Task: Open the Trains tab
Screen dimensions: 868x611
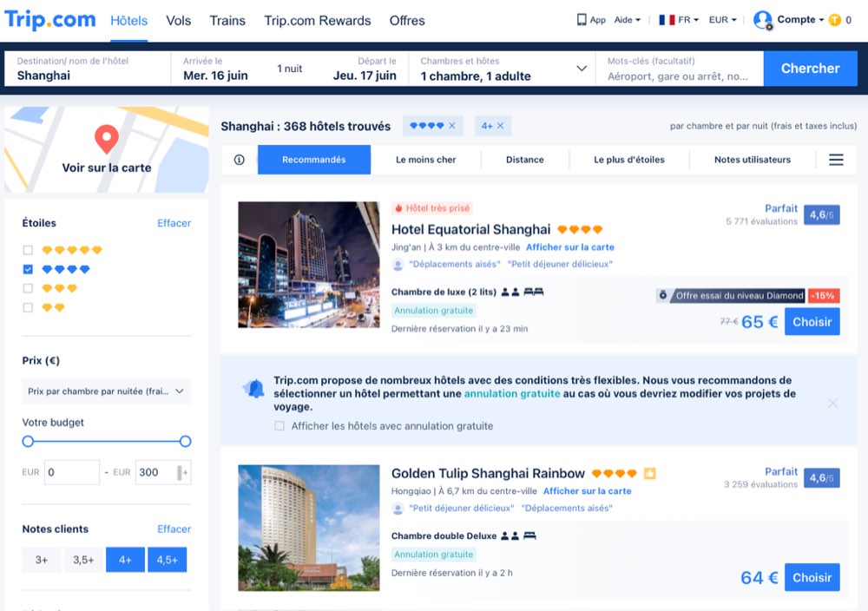Action: [x=227, y=21]
